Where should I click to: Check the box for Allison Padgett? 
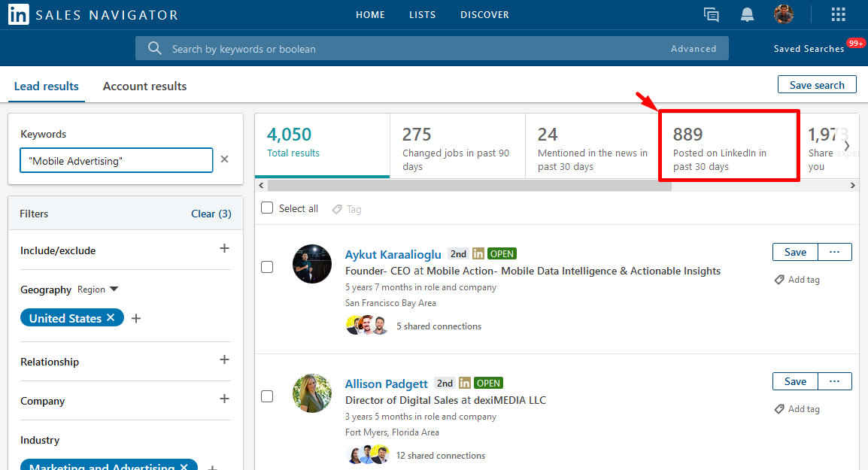click(x=267, y=396)
